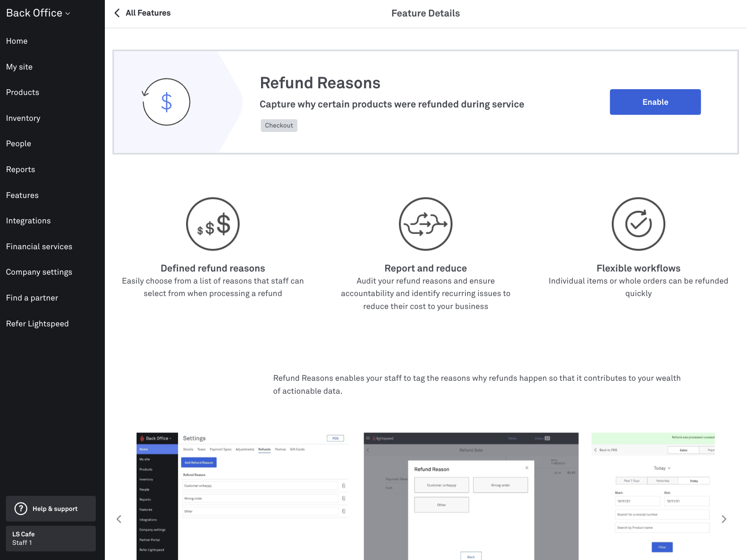Open Refer Lightspeed
The height and width of the screenshot is (560, 747).
[x=37, y=324]
